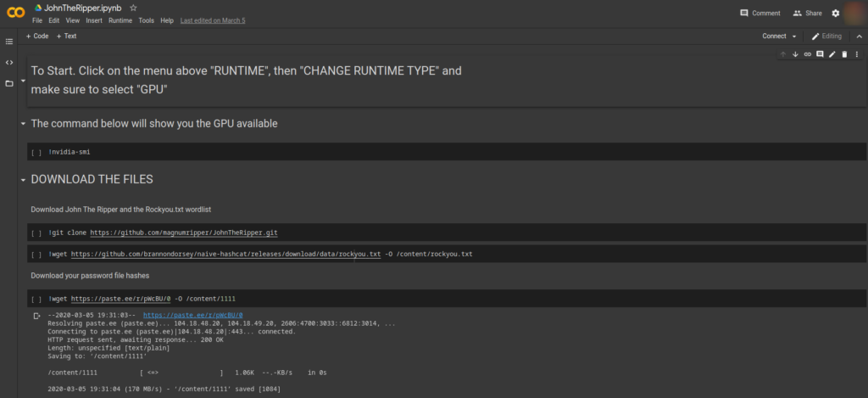Open the Connect dropdown arrow
Viewport: 868px width, 398px height.
pyautogui.click(x=794, y=36)
